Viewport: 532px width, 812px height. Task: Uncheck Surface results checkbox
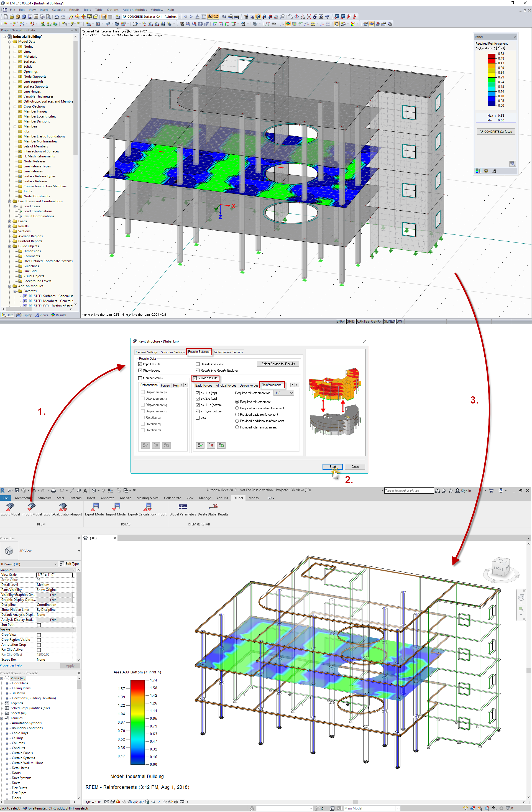195,378
